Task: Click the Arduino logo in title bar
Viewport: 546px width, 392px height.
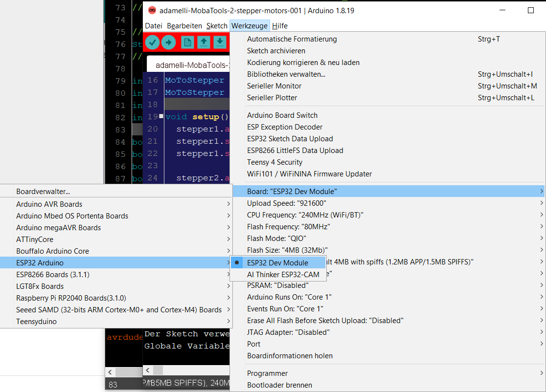Action: [x=152, y=10]
